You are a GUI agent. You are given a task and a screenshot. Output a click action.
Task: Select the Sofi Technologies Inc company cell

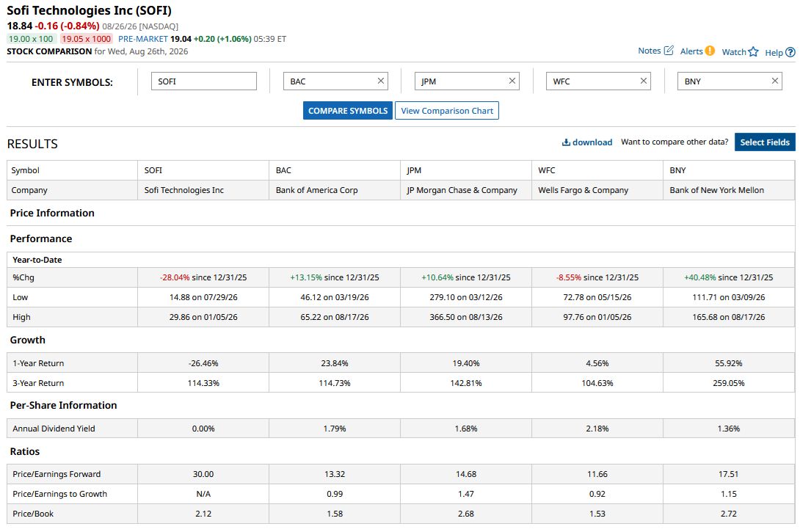pos(203,190)
